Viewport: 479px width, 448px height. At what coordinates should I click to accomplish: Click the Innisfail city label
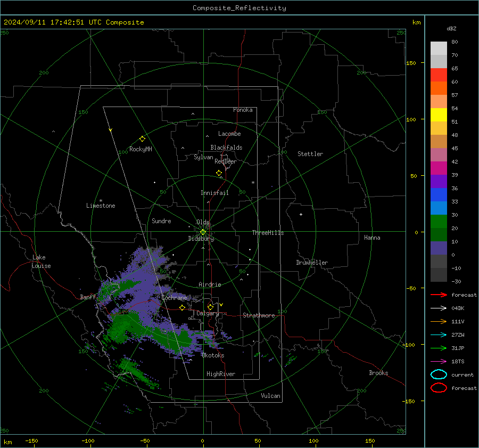click(214, 193)
